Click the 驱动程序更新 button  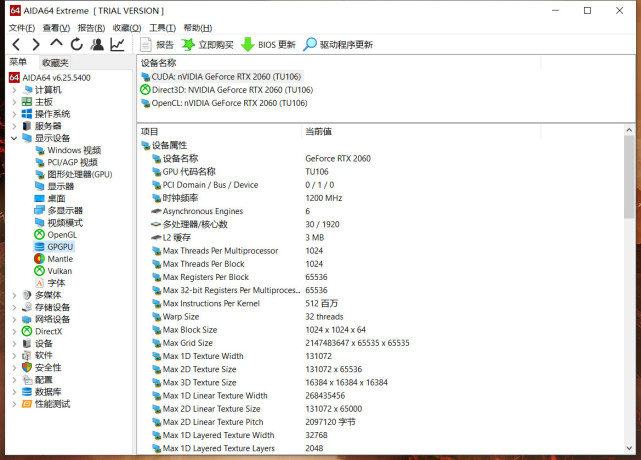pos(338,45)
